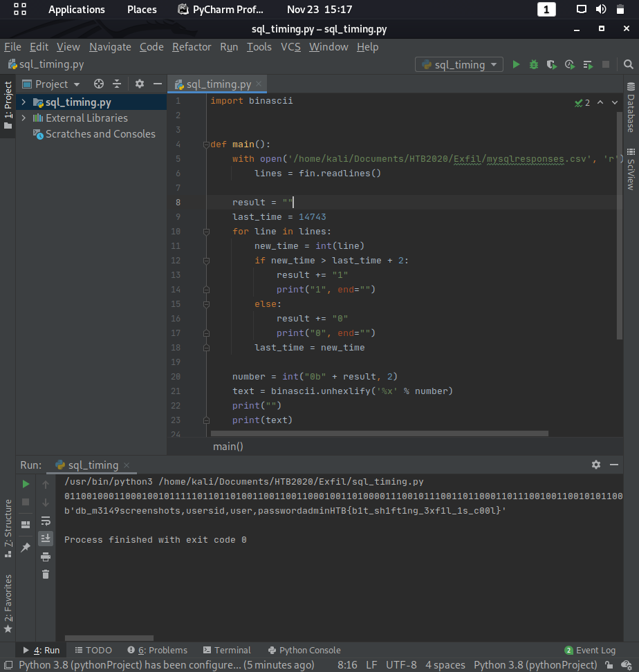This screenshot has width=639, height=672.
Task: Start debugging sql_timing with the bug icon
Action: tap(533, 64)
